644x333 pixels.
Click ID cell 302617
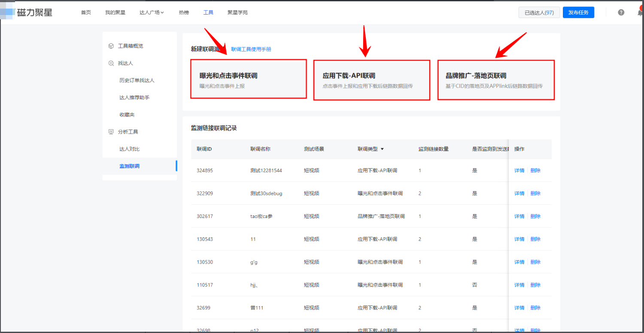point(205,216)
